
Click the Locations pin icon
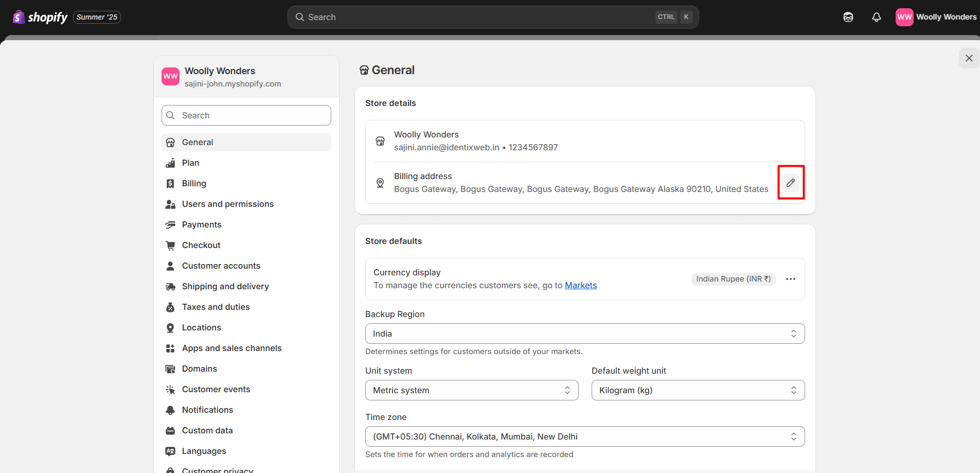pyautogui.click(x=170, y=328)
